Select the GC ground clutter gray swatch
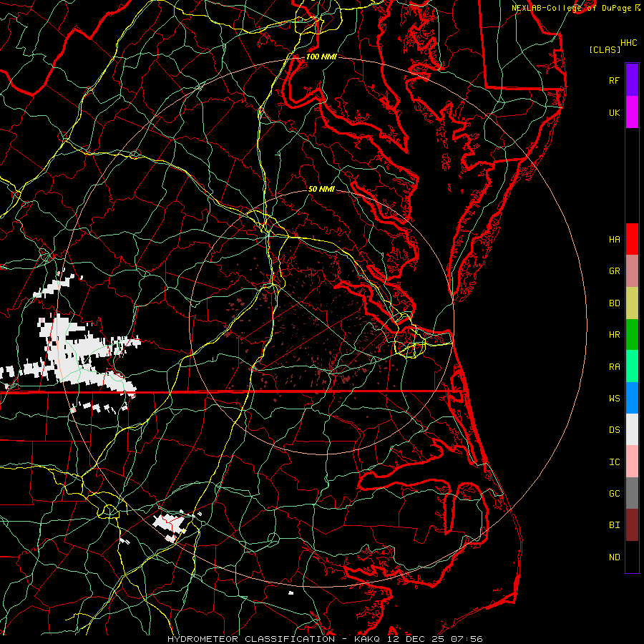Viewport: 644px width, 644px height. click(x=632, y=493)
